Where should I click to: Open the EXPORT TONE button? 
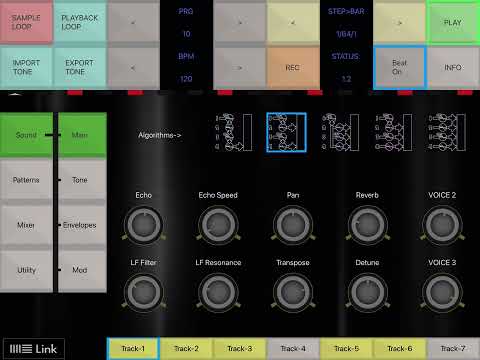coord(80,68)
